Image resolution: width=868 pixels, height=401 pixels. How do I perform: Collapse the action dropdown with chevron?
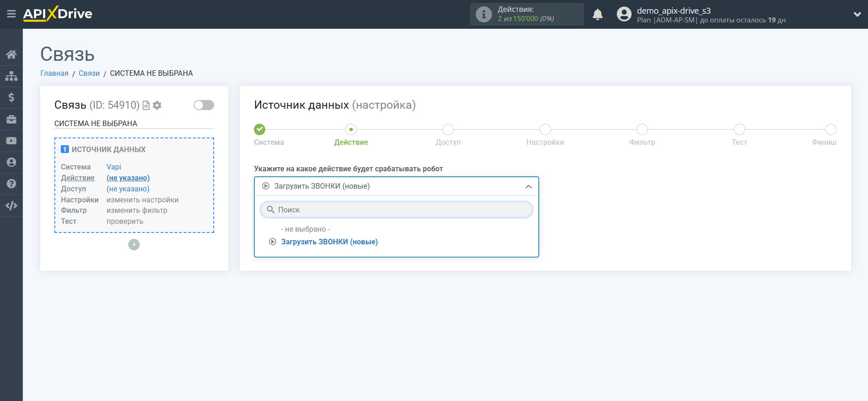[528, 186]
